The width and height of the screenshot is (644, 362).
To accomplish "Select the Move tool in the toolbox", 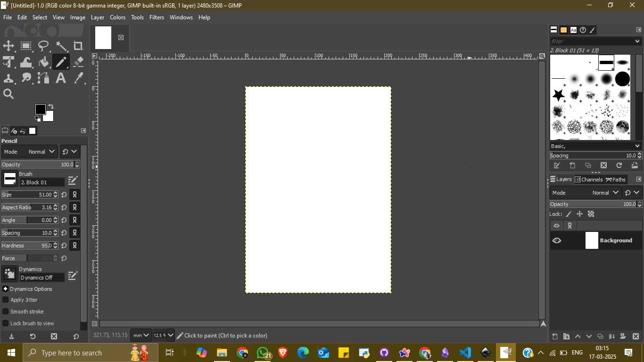I will pos(8,46).
